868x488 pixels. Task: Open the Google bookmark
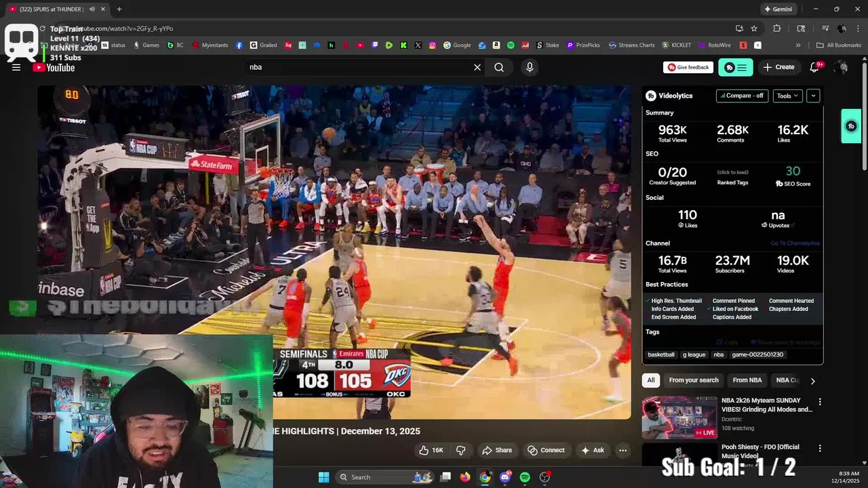click(x=457, y=45)
